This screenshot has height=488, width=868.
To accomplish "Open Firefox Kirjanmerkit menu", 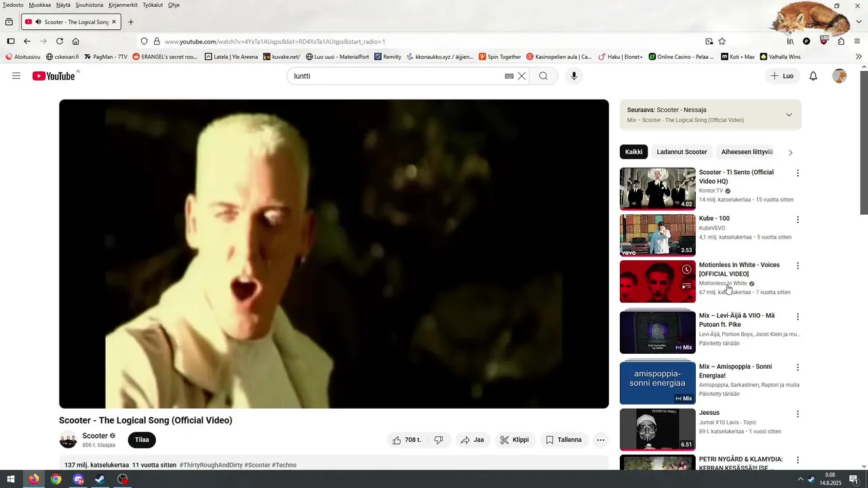I will [123, 5].
